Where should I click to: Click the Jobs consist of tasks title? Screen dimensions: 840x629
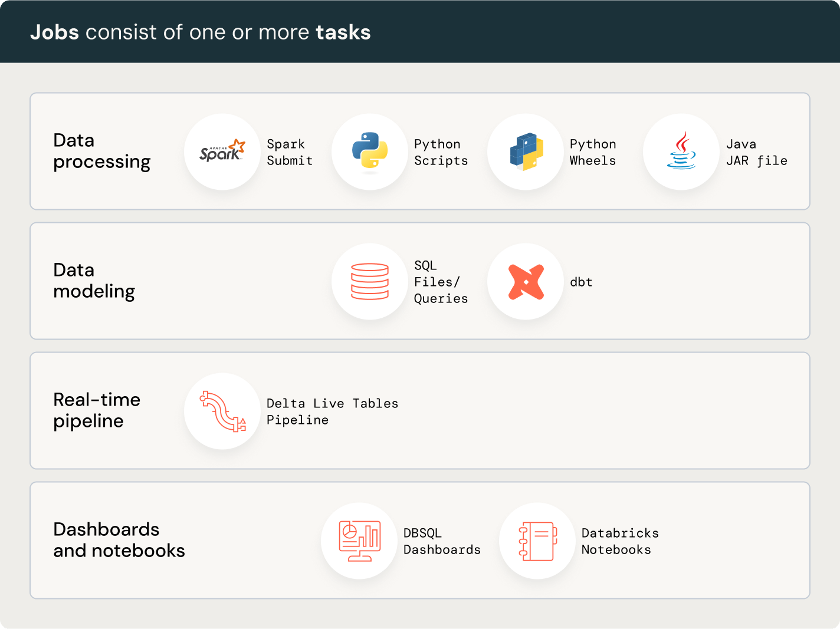coord(201,32)
